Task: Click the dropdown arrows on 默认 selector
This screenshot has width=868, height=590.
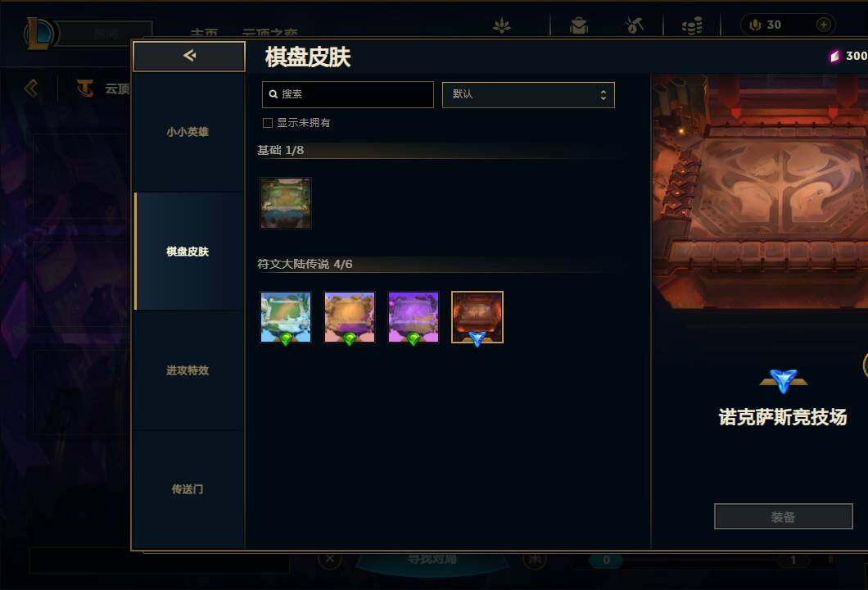Action: point(603,95)
